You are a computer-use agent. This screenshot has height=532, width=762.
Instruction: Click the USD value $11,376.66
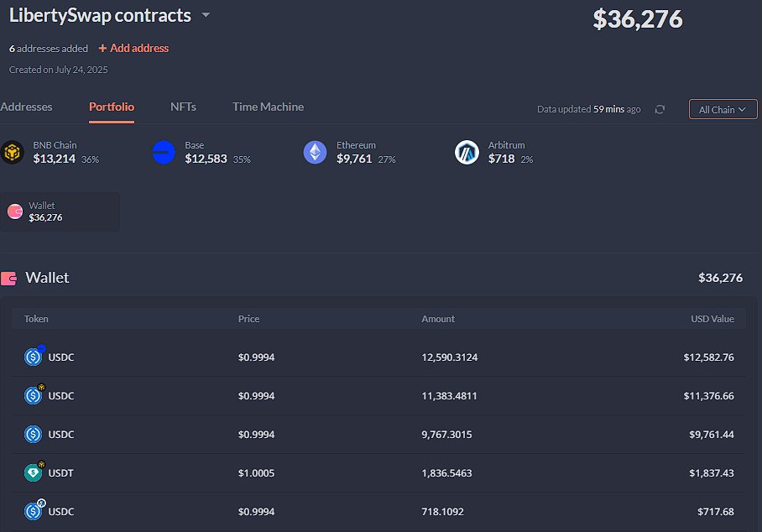click(x=709, y=396)
